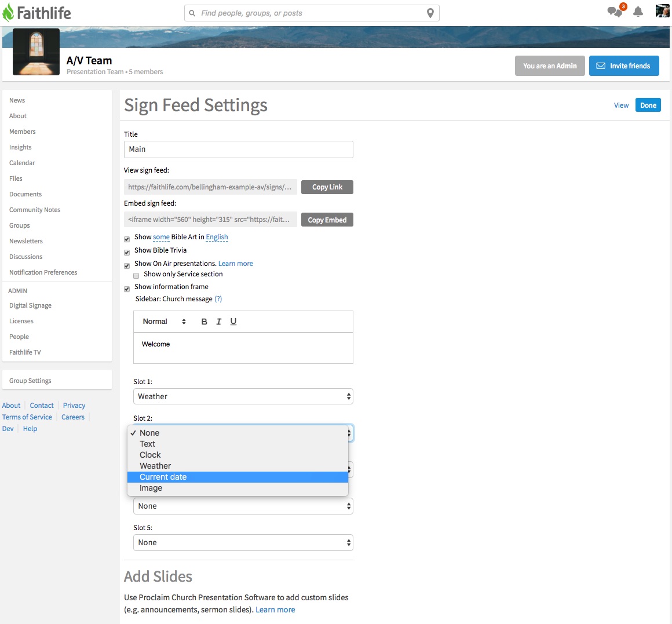Click the A/V Team group thumbnail

pos(36,52)
